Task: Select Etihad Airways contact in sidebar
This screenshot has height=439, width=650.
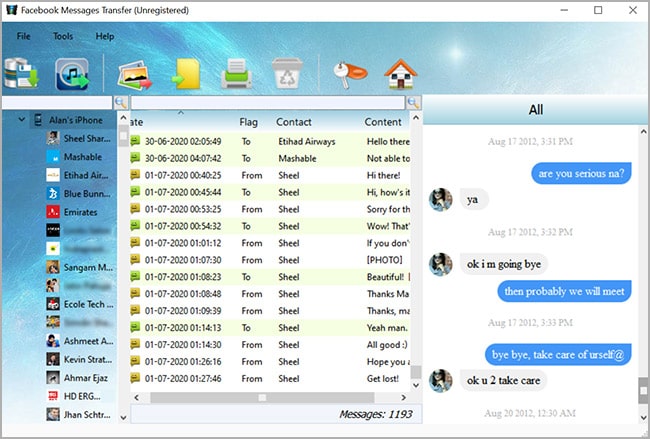Action: point(84,175)
